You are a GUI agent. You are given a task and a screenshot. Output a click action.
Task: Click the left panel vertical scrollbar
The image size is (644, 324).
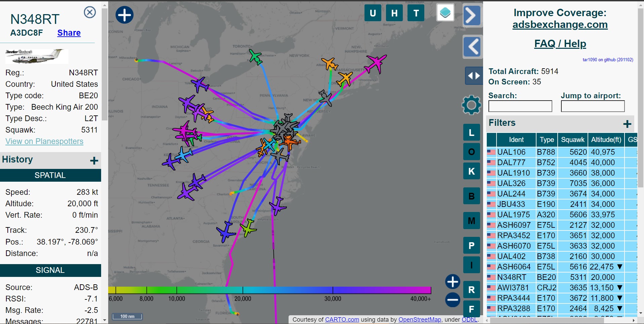tap(104, 64)
